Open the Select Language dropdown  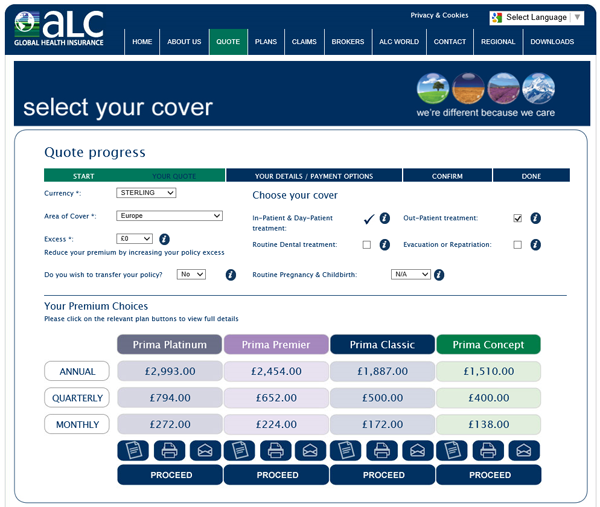[x=536, y=18]
